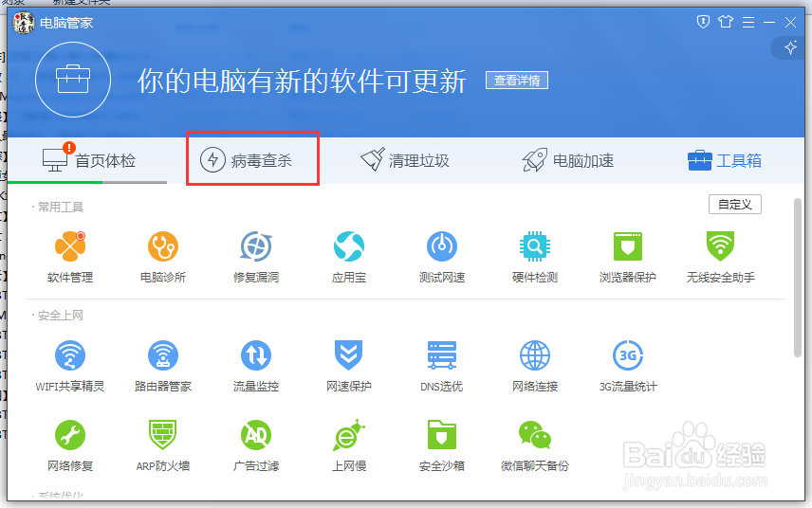Open 修复漏洞 vulnerability repair tool
812x508 pixels.
[256, 257]
